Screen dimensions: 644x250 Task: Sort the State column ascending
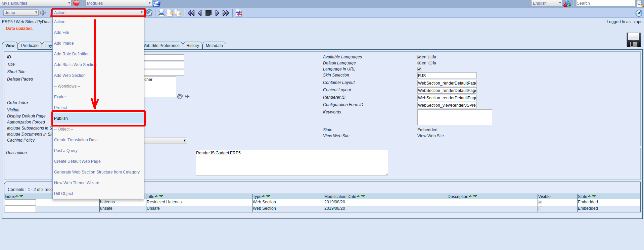[x=589, y=196]
